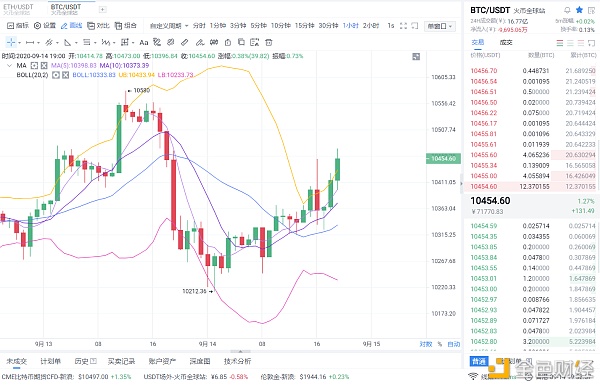Toggle % percentage price scale
Image resolution: width=600 pixels, height=385 pixels.
tap(440, 344)
